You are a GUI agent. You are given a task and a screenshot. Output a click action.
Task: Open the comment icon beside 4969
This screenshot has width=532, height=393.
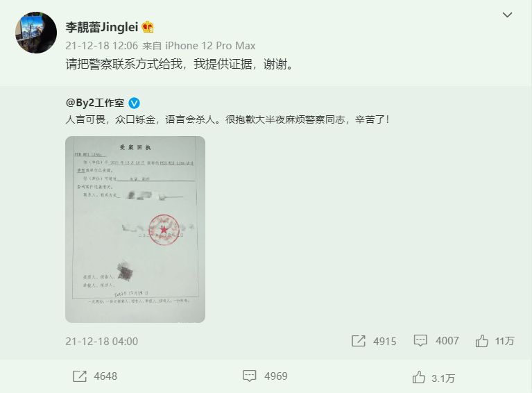tap(250, 376)
